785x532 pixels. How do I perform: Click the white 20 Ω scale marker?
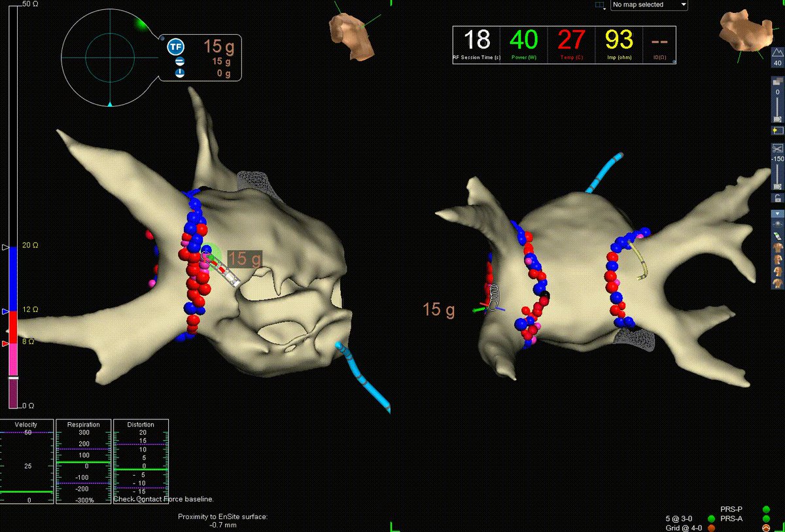coord(5,247)
